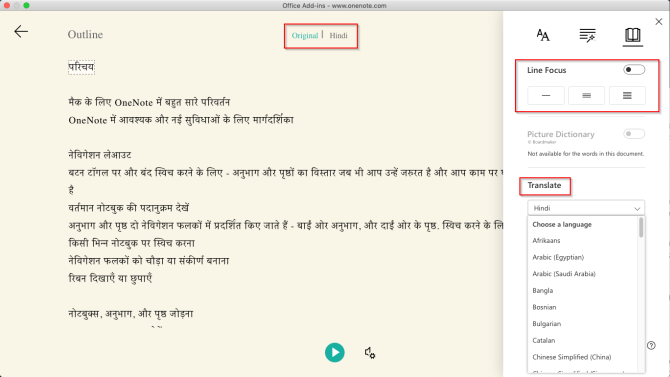Select one-line focus mode
The width and height of the screenshot is (670, 377).
(x=546, y=95)
